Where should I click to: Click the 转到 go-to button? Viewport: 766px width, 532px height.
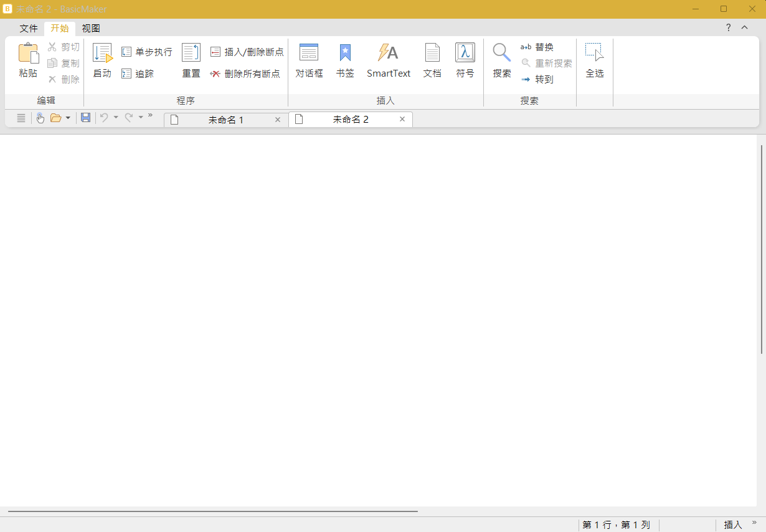pos(537,79)
